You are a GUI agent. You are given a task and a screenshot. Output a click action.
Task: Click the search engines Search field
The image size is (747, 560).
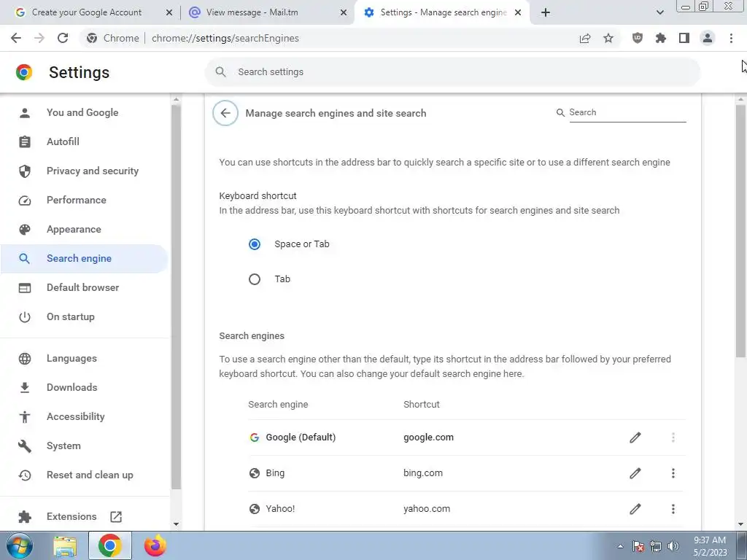pyautogui.click(x=627, y=112)
